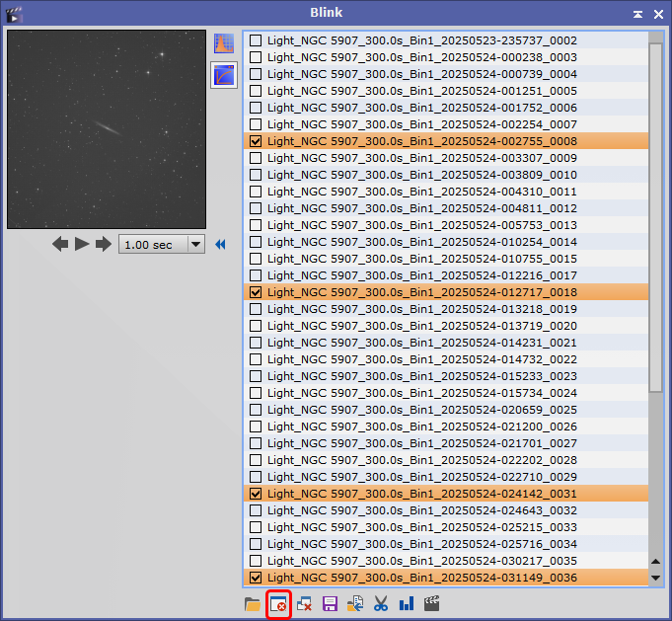The height and width of the screenshot is (621, 672).
Task: Select file ending 021200_0026
Action: pos(446,427)
